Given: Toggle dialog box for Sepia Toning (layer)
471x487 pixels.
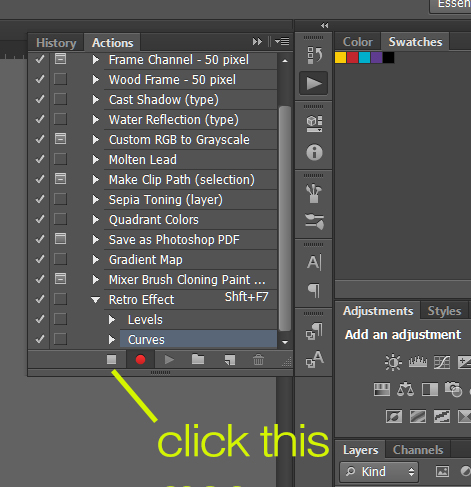Looking at the screenshot, I should [x=60, y=199].
